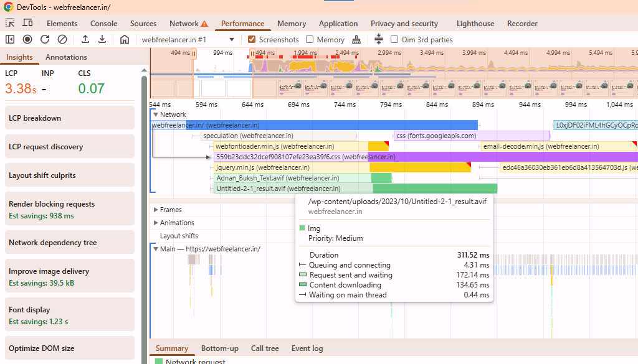This screenshot has width=638, height=364.
Task: Open the webfreelancer.in #1 trace dropdown
Action: 188,39
